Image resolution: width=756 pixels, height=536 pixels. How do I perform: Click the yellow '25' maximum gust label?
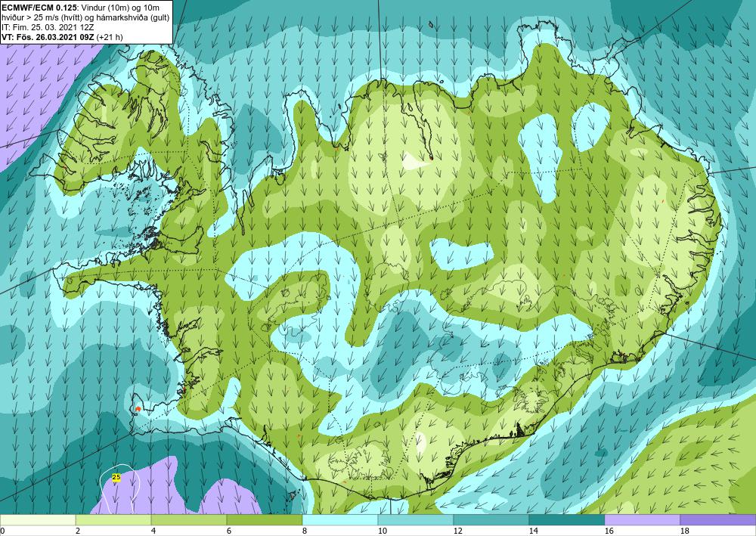coord(116,477)
